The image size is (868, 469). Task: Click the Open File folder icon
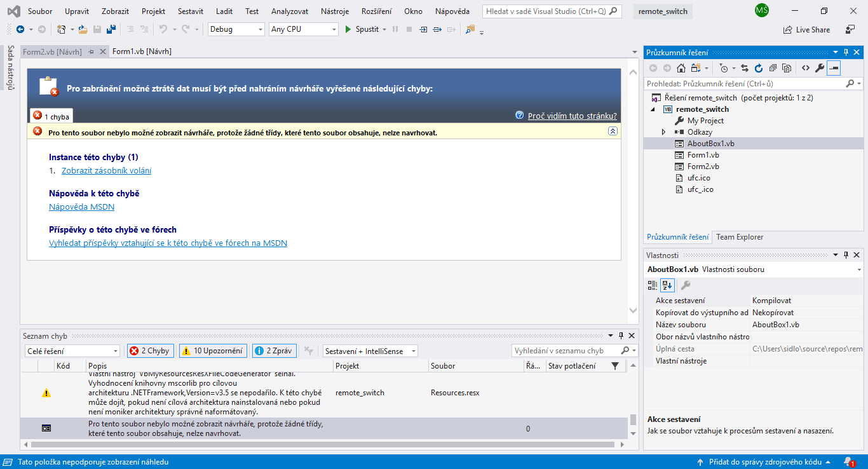click(83, 29)
